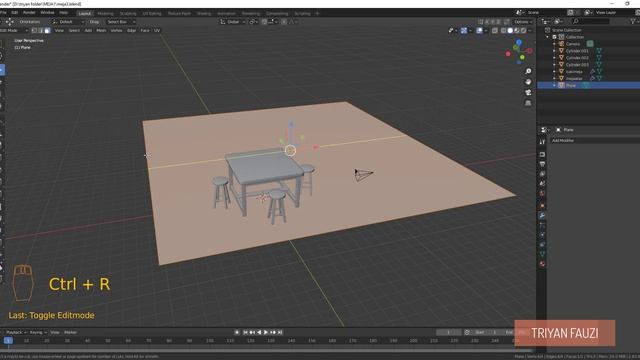Screen dimensions: 640x360
Task: Toggle X-ray view icon
Action: 495,31
